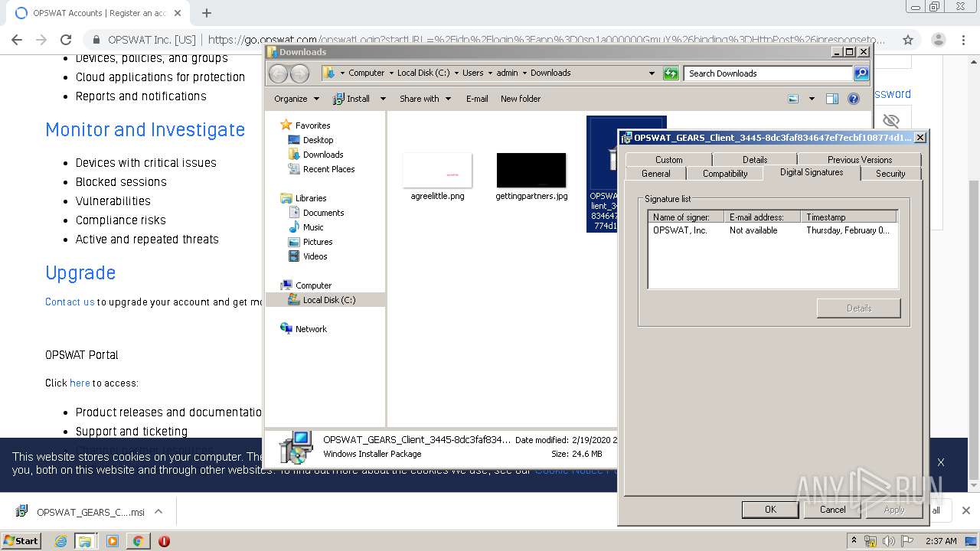Expand the Install button dropdown arrow
980x551 pixels.
(383, 99)
